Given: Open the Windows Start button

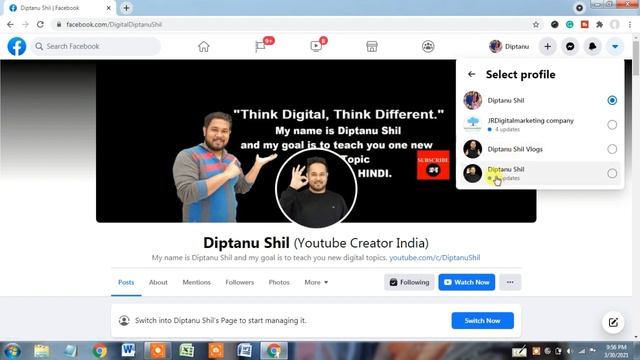Looking at the screenshot, I should coord(12,351).
